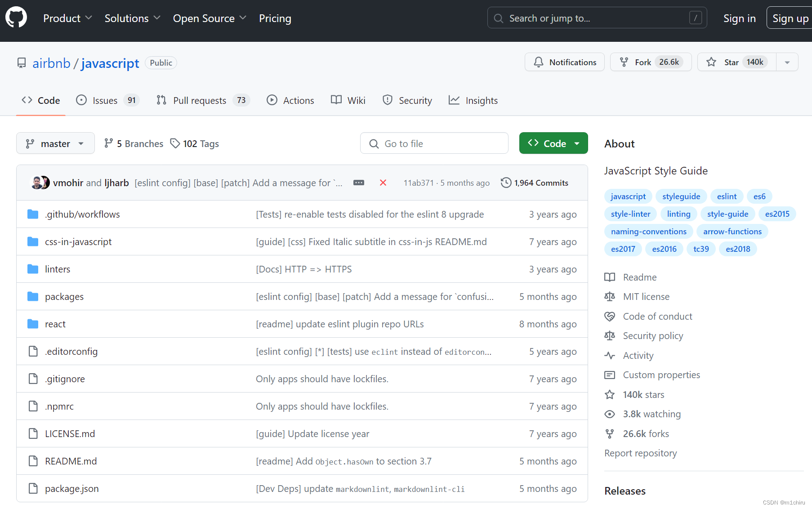Open the Wiki tab
812x509 pixels.
click(348, 100)
